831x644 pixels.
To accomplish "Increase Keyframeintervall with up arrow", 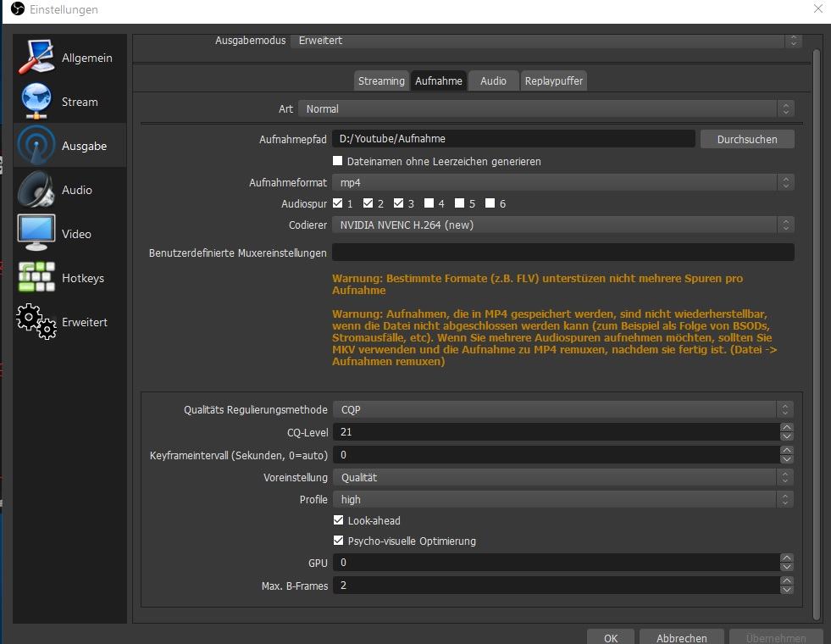I will [x=786, y=450].
